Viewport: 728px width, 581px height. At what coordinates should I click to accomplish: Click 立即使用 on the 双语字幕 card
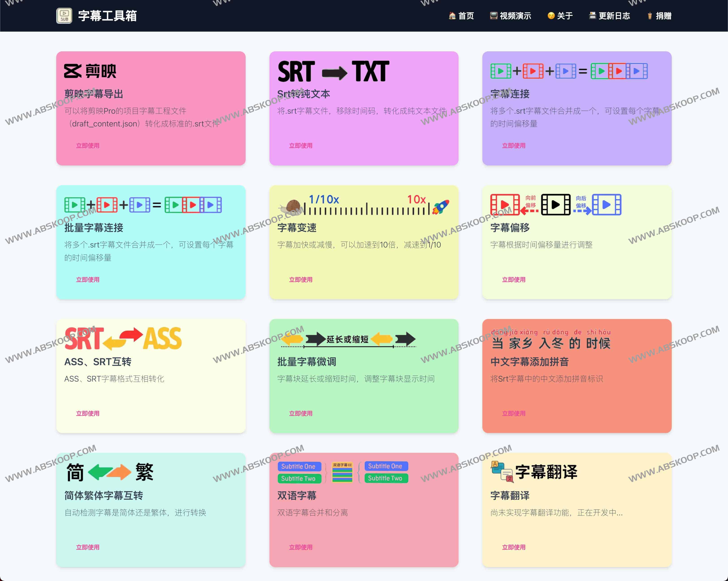coord(301,547)
